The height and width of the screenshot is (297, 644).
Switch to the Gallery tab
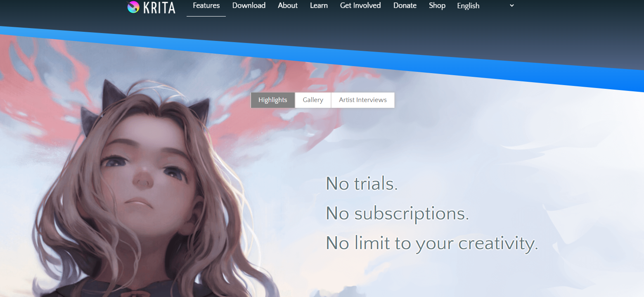pyautogui.click(x=313, y=100)
